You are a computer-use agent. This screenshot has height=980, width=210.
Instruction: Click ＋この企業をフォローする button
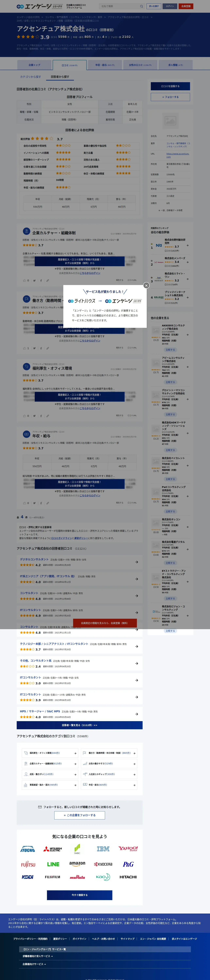(79, 815)
